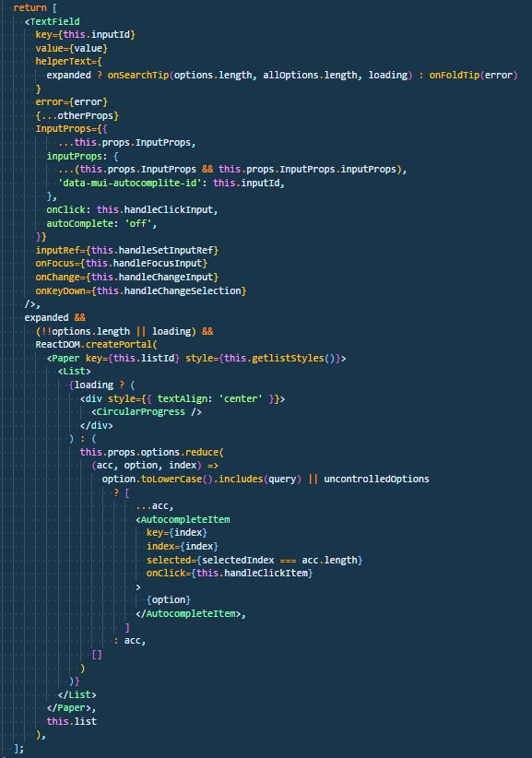Click the 'ReactDOM.createPortal(' call
This screenshot has width=532, height=758.
pyautogui.click(x=96, y=345)
